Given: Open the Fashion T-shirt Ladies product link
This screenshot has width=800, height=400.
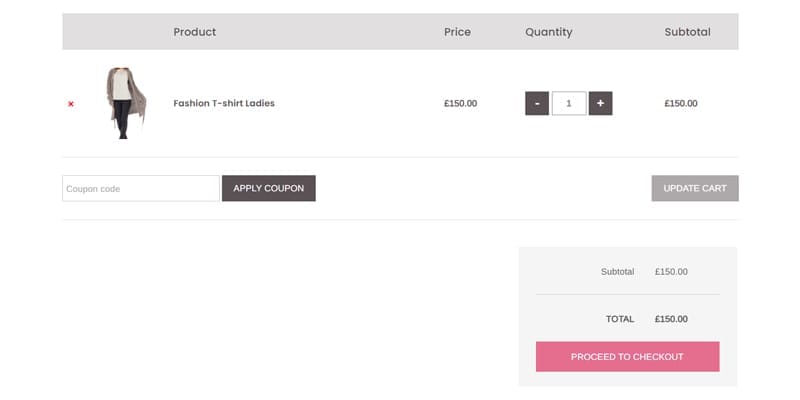Looking at the screenshot, I should 224,103.
